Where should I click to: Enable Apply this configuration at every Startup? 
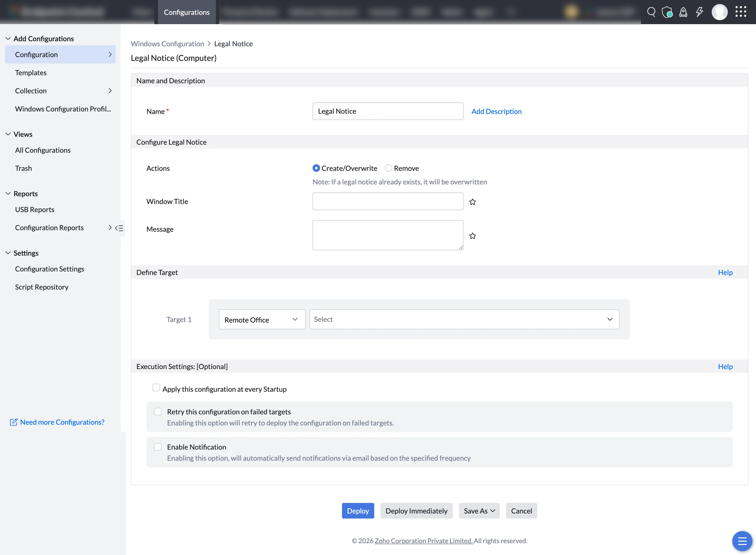click(156, 388)
